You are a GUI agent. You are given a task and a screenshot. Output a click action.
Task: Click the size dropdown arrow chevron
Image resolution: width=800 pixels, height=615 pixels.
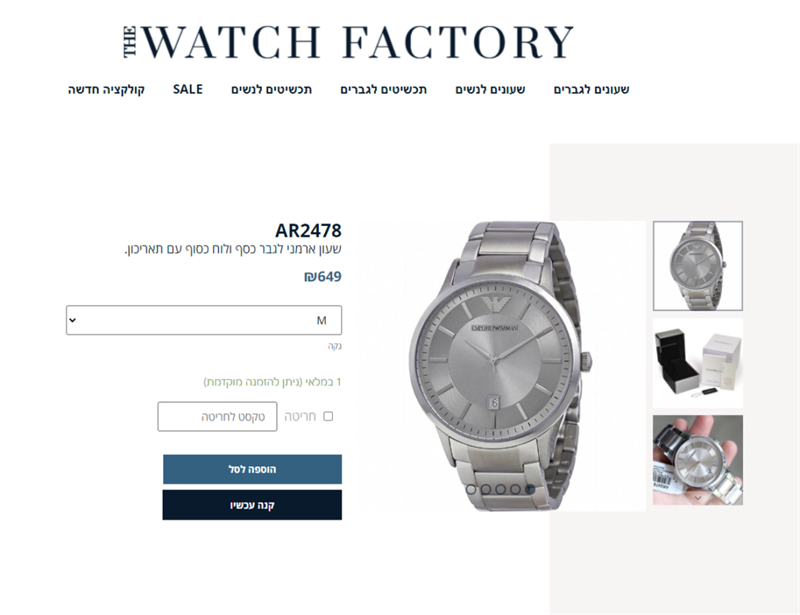tap(72, 320)
